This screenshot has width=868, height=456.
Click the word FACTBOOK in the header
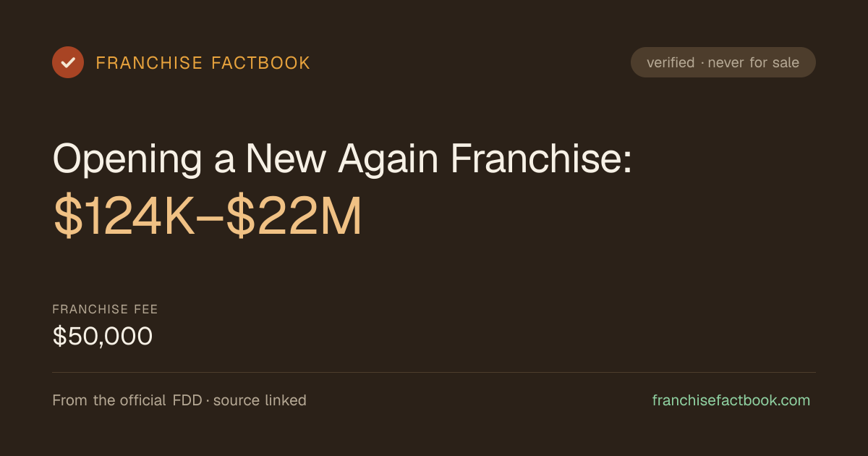(x=261, y=63)
